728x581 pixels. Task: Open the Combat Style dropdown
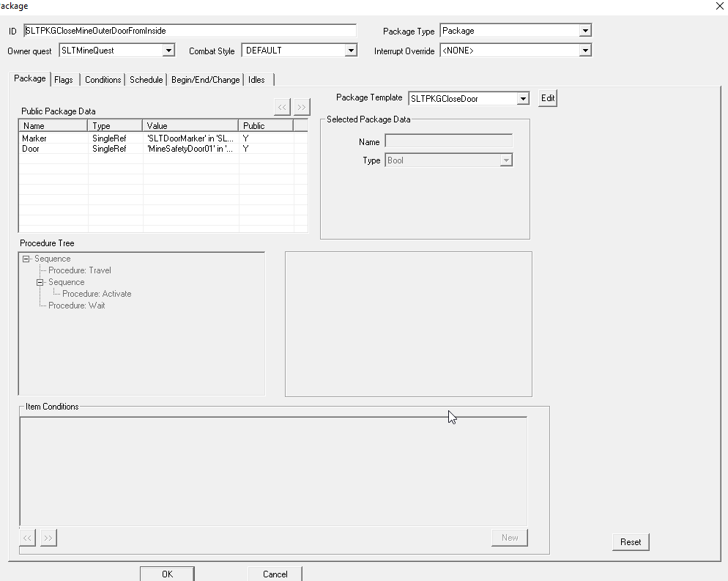point(351,50)
